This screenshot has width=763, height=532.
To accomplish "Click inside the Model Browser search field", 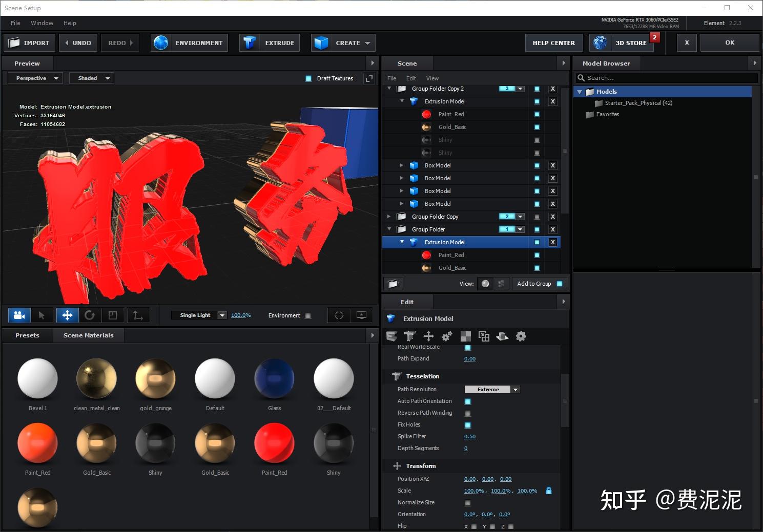I will [666, 77].
